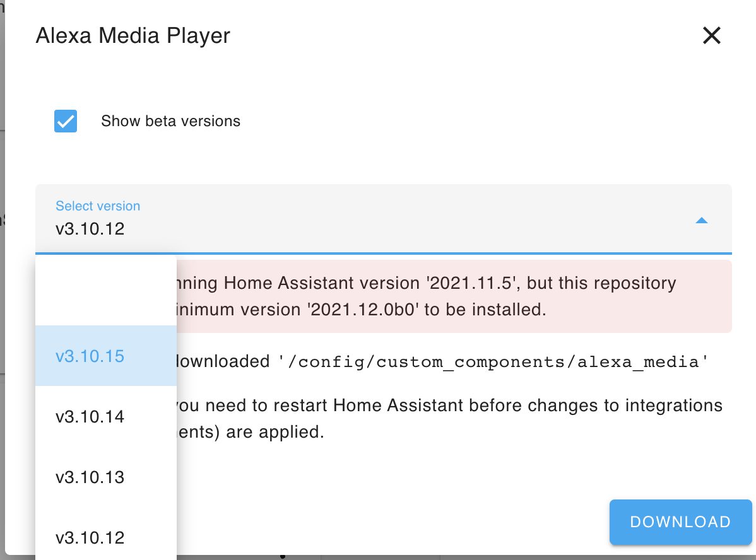Choose version v3.10.13
This screenshot has height=560, width=756.
pos(90,477)
